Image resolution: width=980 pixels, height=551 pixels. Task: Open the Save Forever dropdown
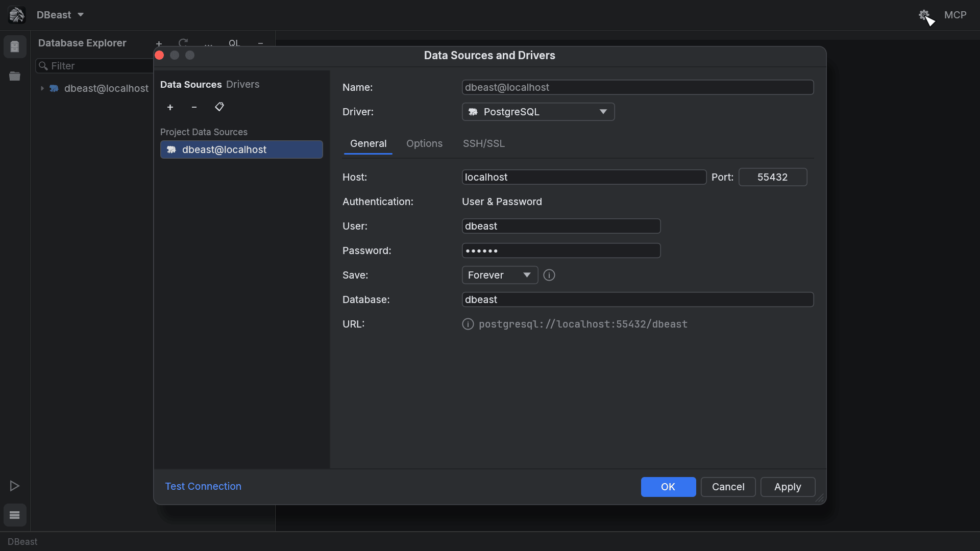[500, 275]
